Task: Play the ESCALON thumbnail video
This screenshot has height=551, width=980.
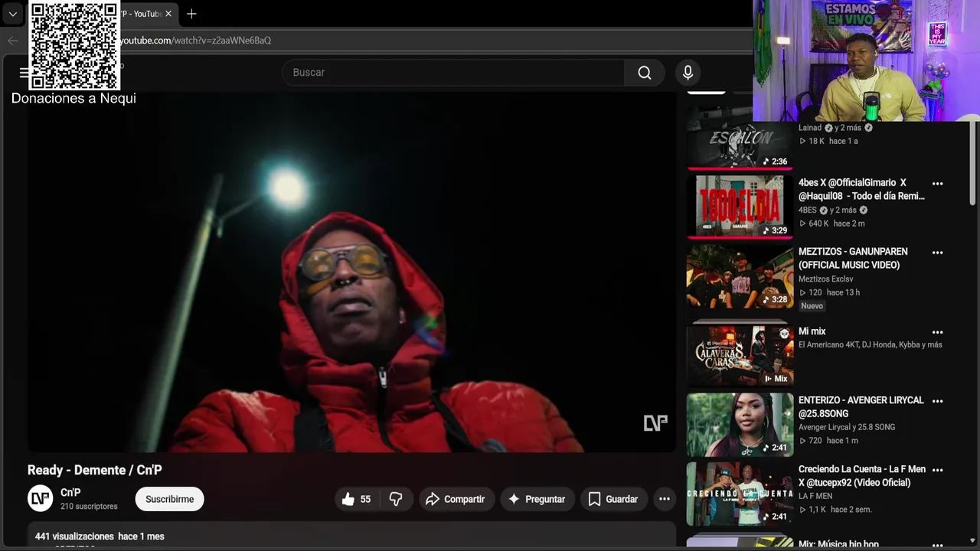Action: click(x=740, y=138)
